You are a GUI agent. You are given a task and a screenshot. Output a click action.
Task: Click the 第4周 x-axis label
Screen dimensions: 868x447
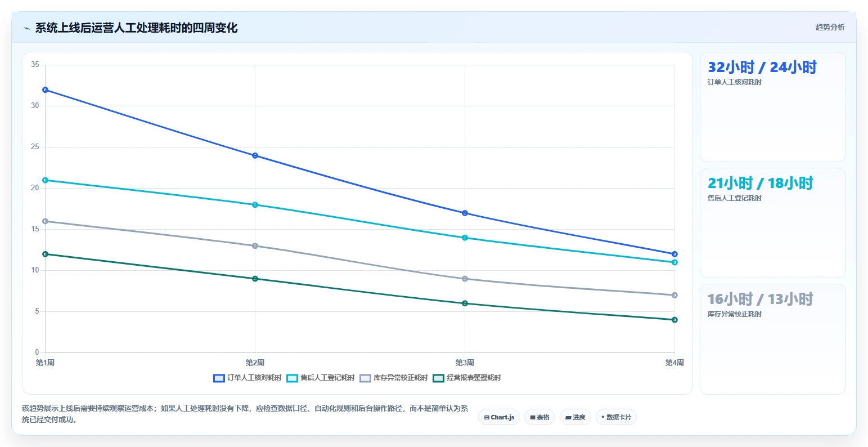point(674,363)
